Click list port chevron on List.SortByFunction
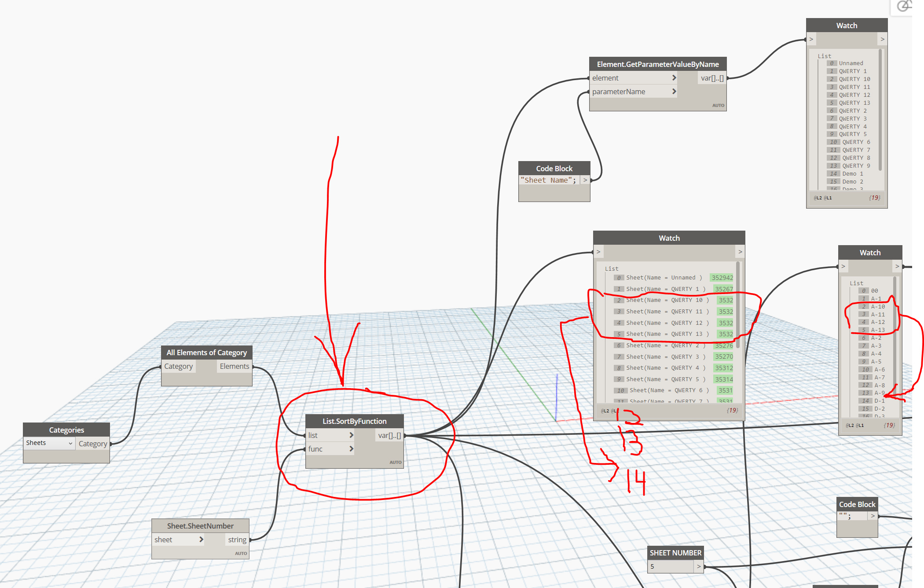The width and height of the screenshot is (924, 588). tap(351, 435)
